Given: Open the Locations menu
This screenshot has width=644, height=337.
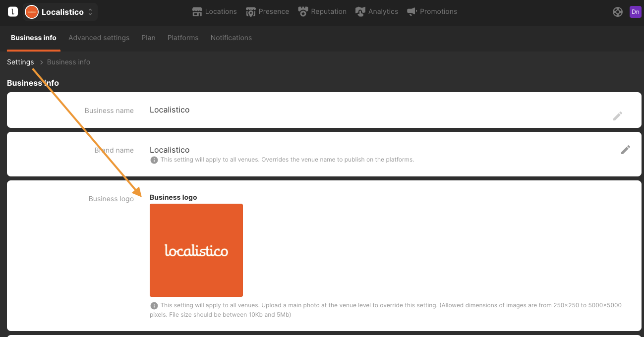Looking at the screenshot, I should click(x=214, y=11).
